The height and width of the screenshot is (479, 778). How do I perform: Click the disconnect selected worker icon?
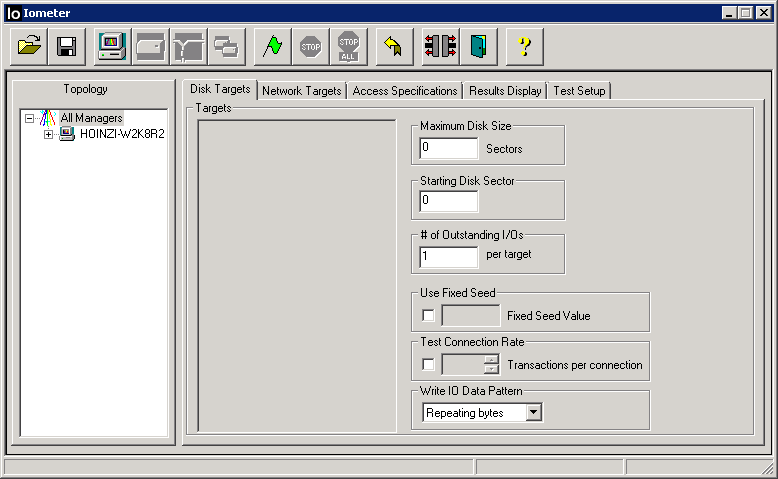pos(441,47)
